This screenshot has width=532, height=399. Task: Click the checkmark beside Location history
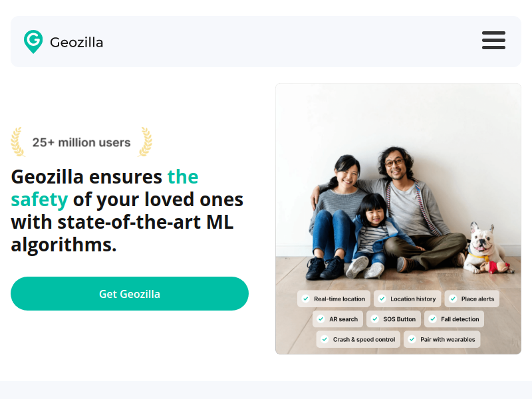[382, 299]
